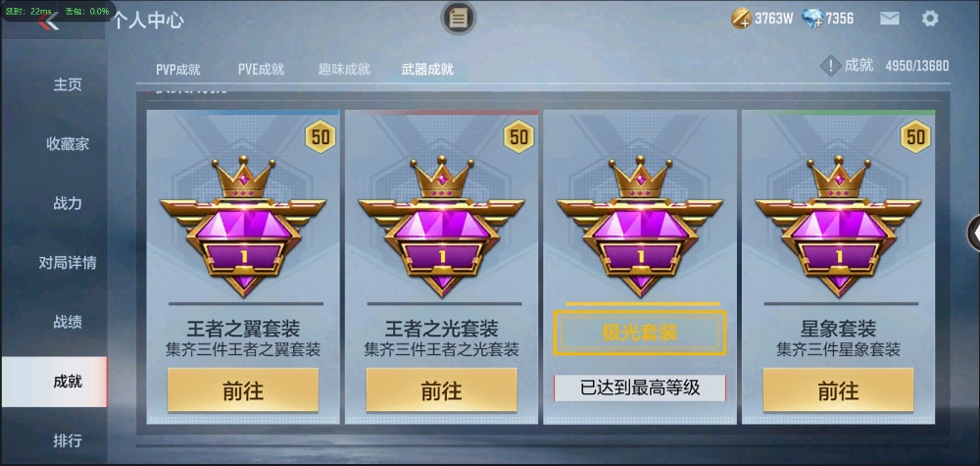
Task: Switch to the PVP成就 tab
Action: [178, 70]
